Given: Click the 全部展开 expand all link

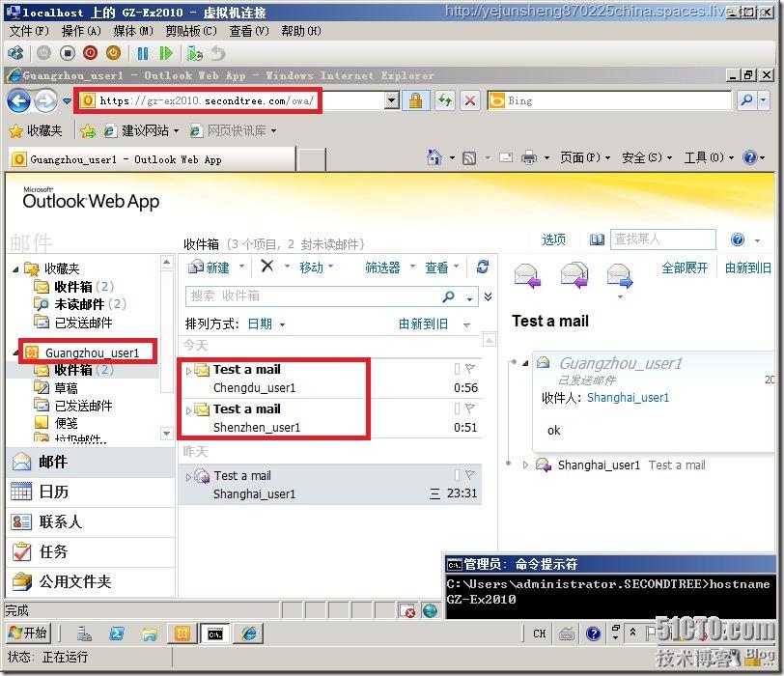Looking at the screenshot, I should 685,268.
